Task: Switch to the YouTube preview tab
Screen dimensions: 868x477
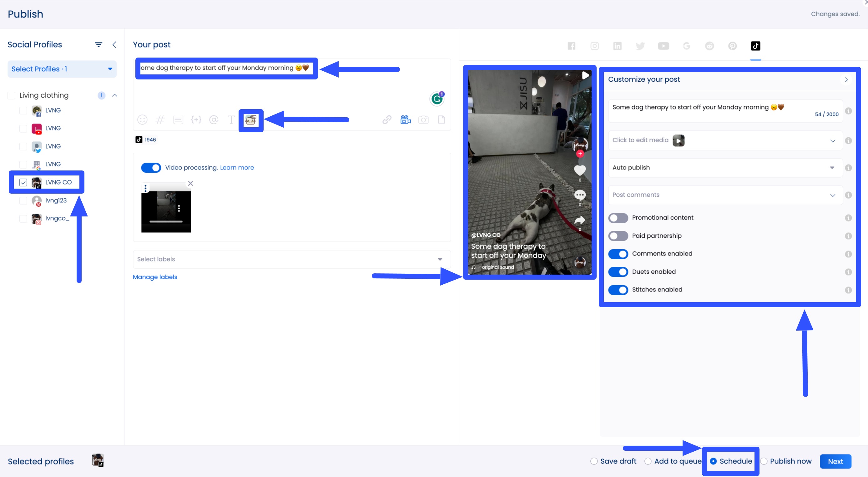Action: (x=663, y=46)
